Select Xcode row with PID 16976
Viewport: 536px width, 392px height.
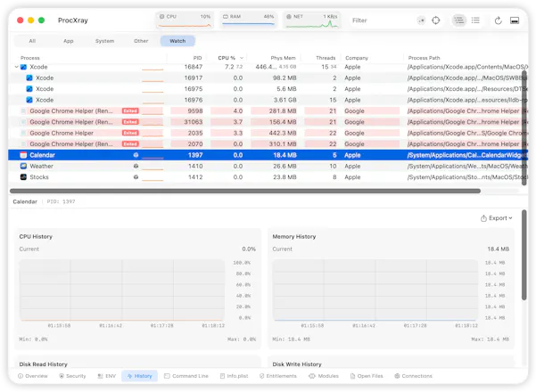click(268, 100)
